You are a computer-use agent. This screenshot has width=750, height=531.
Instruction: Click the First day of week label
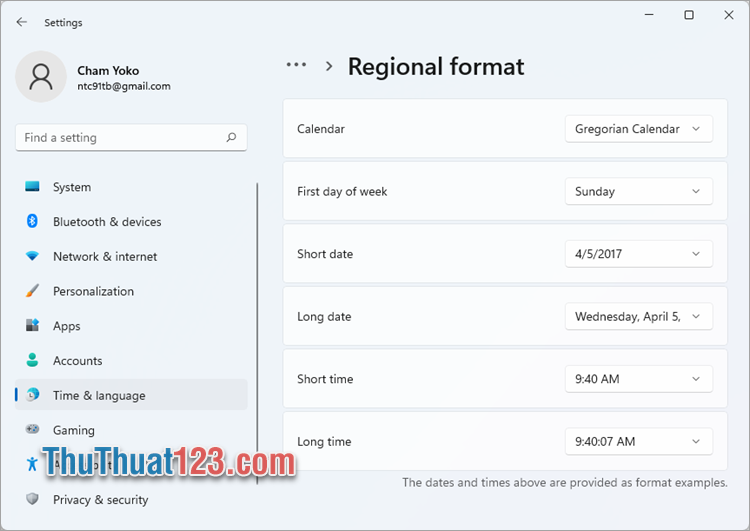tap(342, 191)
